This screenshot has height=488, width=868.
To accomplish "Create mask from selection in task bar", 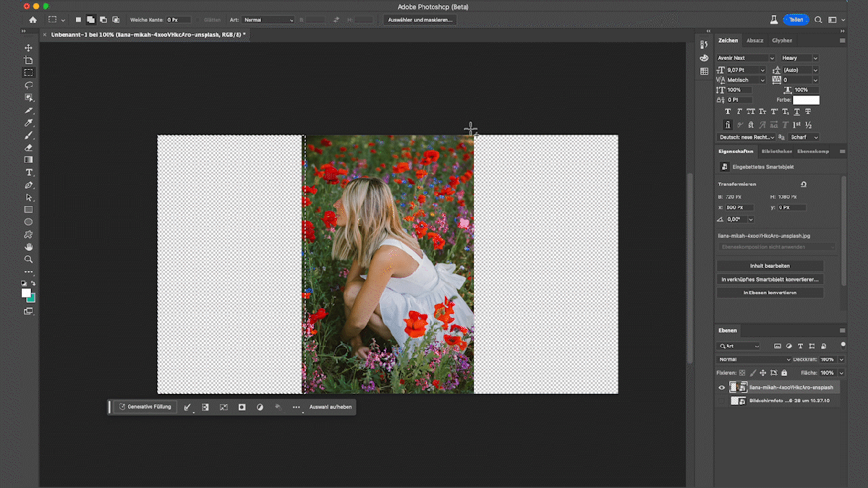I will tap(242, 407).
